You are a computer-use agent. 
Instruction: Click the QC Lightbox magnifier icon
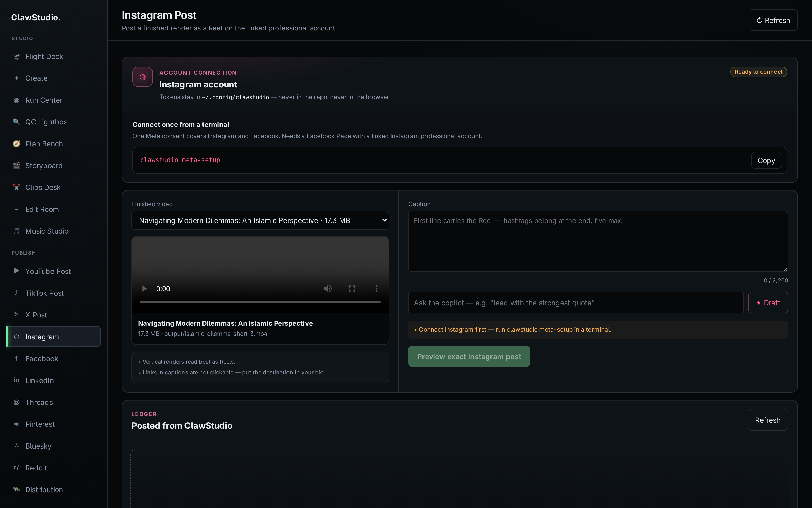tap(16, 122)
